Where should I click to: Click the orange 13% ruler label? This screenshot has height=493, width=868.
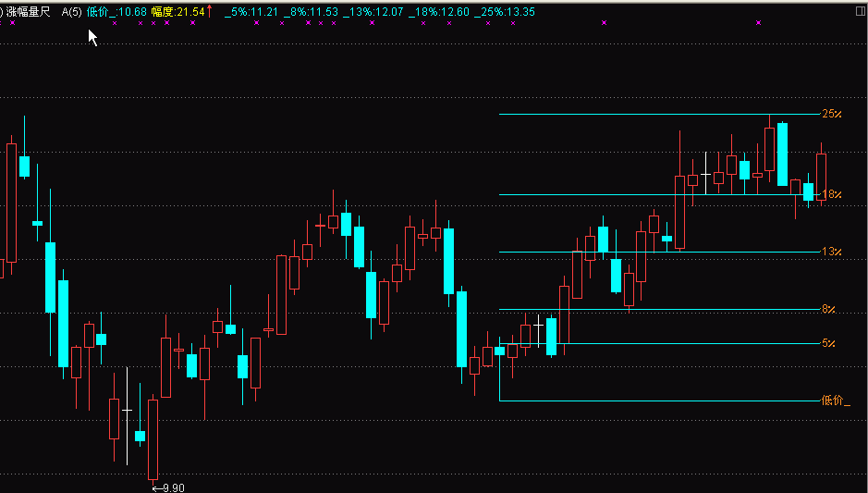coord(831,252)
